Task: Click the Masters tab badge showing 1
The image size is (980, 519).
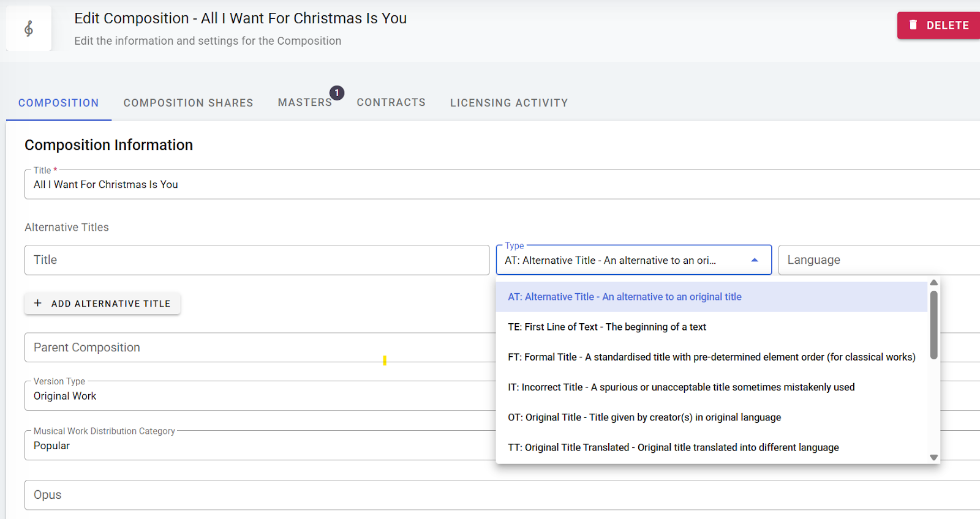Action: [336, 93]
